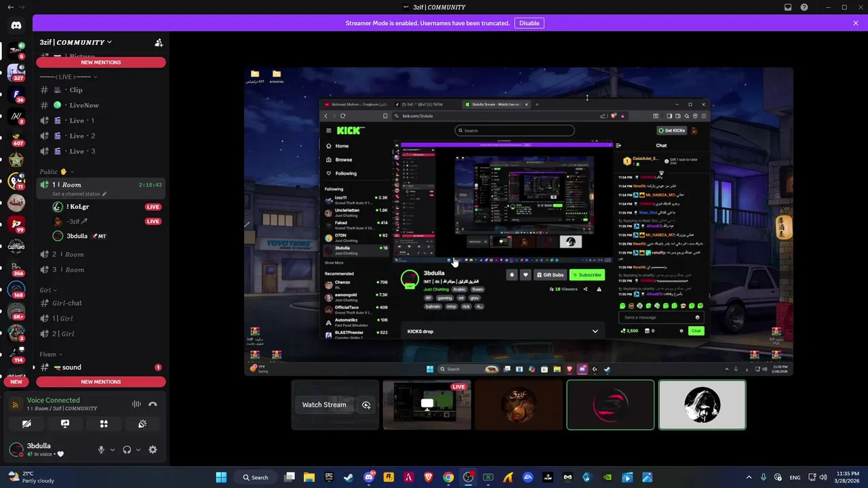
Task: Click the Watch Stream button
Action: 324,405
